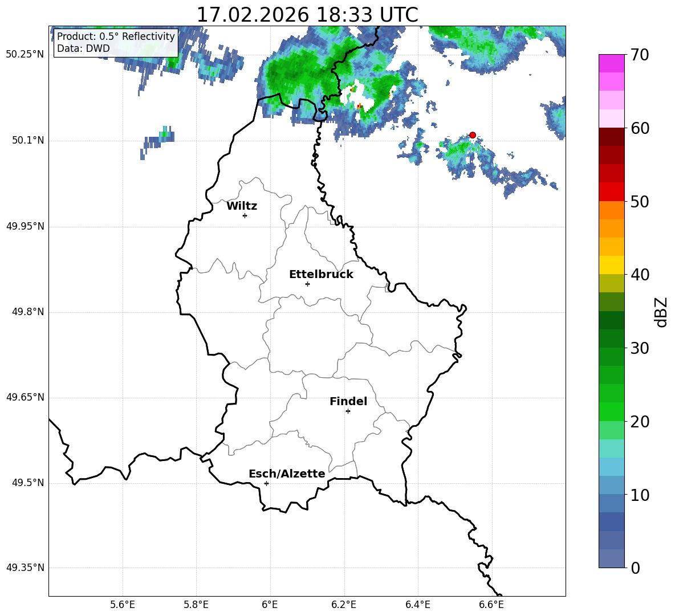The width and height of the screenshot is (675, 616).
Task: Pick the bright red swatch just above 50 dBZ
Action: coord(611,192)
